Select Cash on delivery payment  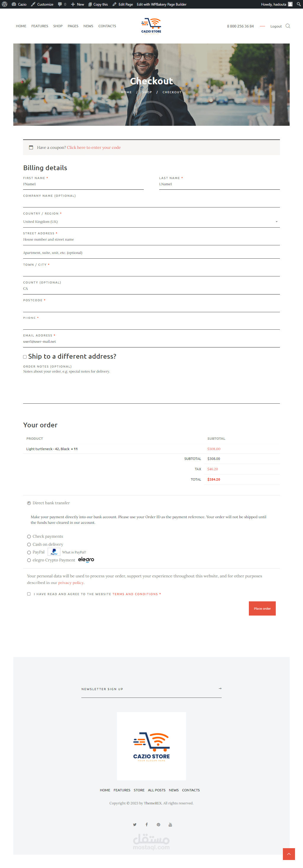(x=29, y=544)
